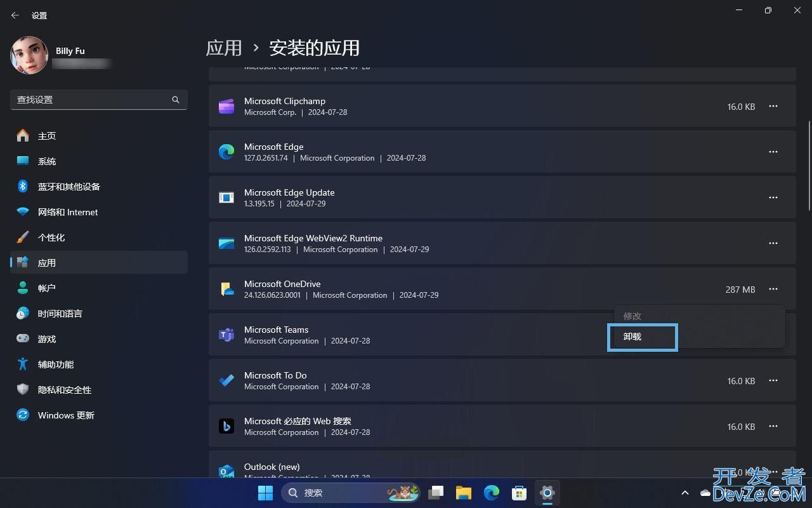Click the Microsoft Edge Update app icon
This screenshot has width=812, height=508.
point(226,197)
